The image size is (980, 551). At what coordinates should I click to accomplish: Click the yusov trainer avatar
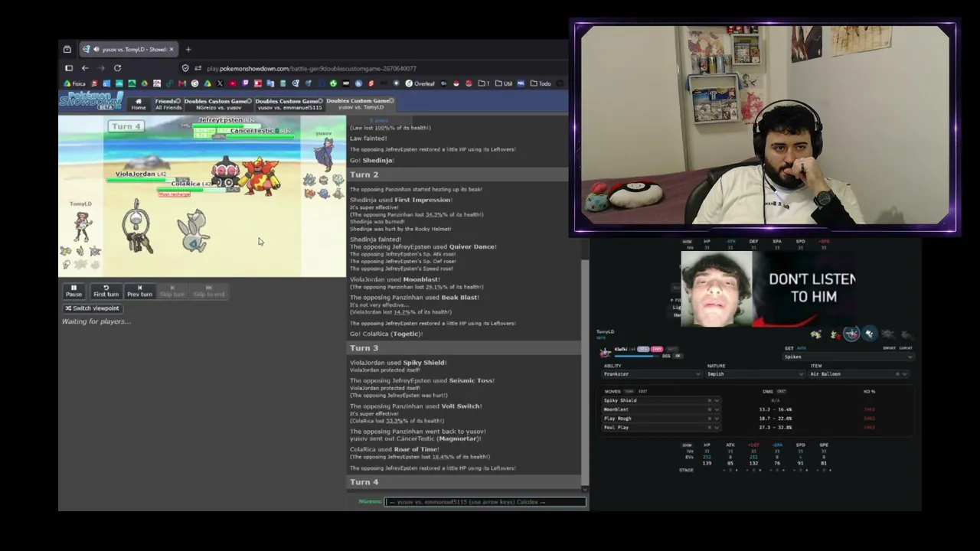point(325,155)
